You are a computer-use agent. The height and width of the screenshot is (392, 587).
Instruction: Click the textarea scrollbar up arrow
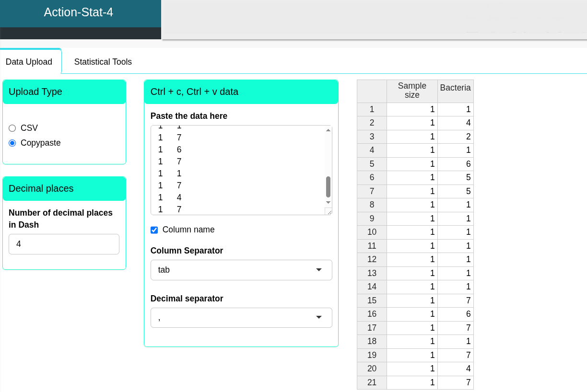click(x=329, y=130)
